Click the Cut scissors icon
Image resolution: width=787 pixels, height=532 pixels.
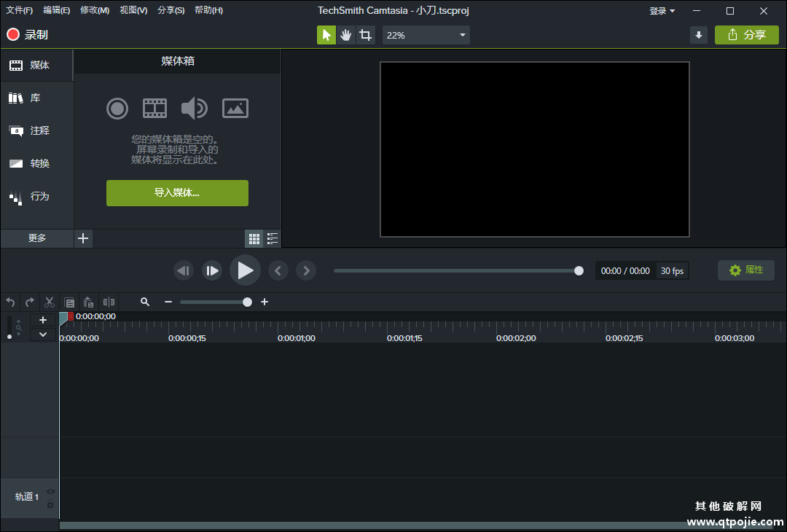(50, 302)
